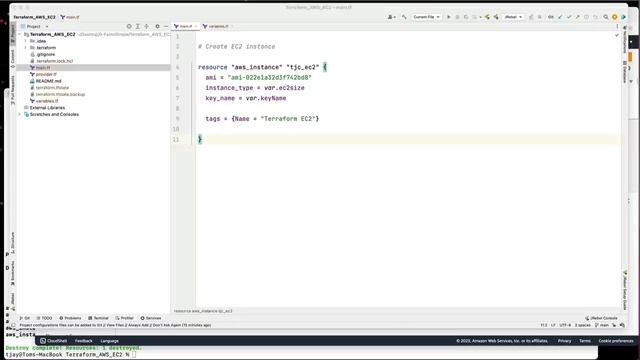Collapse the Terraform_AWS_EC2 project root
Screen dimensions: 640x360
[x=20, y=34]
